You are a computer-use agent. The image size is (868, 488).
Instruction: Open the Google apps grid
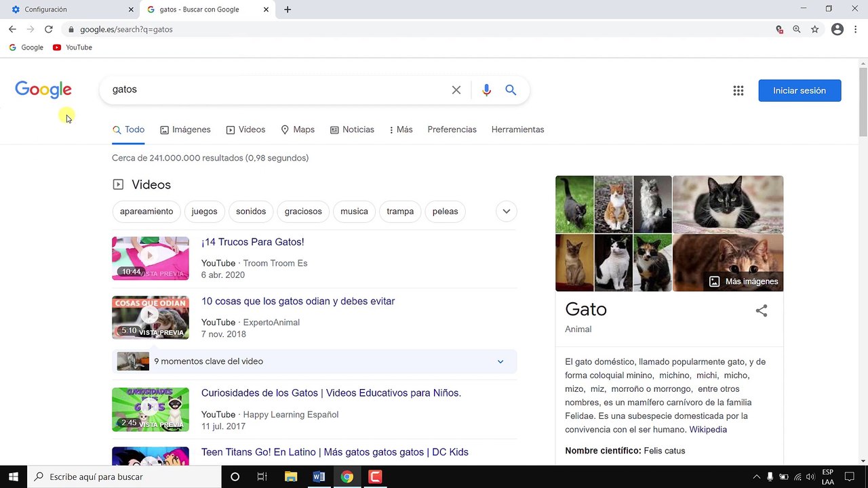738,91
